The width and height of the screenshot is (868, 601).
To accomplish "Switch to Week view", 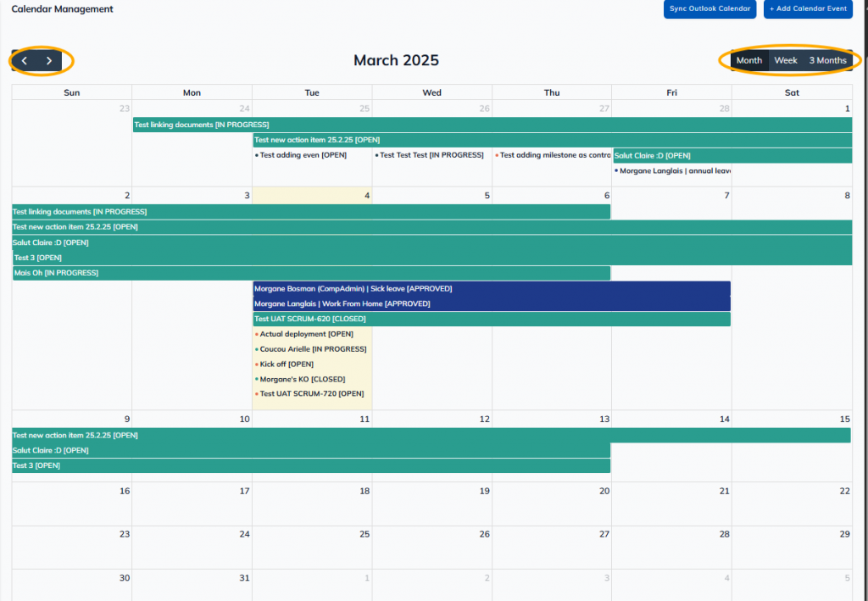I will tap(786, 60).
